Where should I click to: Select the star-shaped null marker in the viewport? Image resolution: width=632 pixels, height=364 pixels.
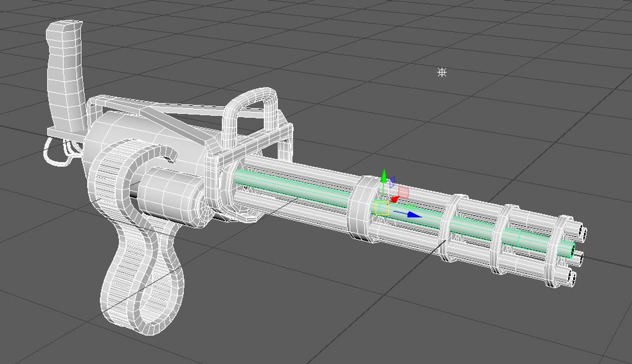click(x=442, y=72)
